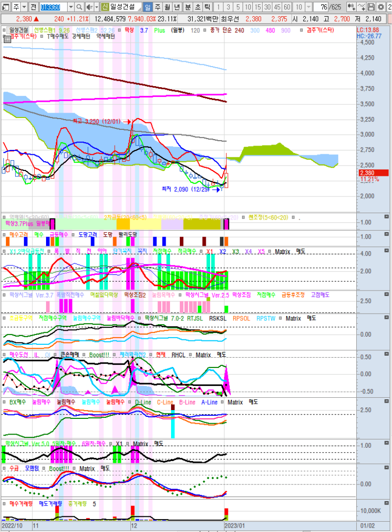This screenshot has height=532, width=392.
Task: Close the 떡상시그널 Ver.5.0 panel
Action: [387, 443]
